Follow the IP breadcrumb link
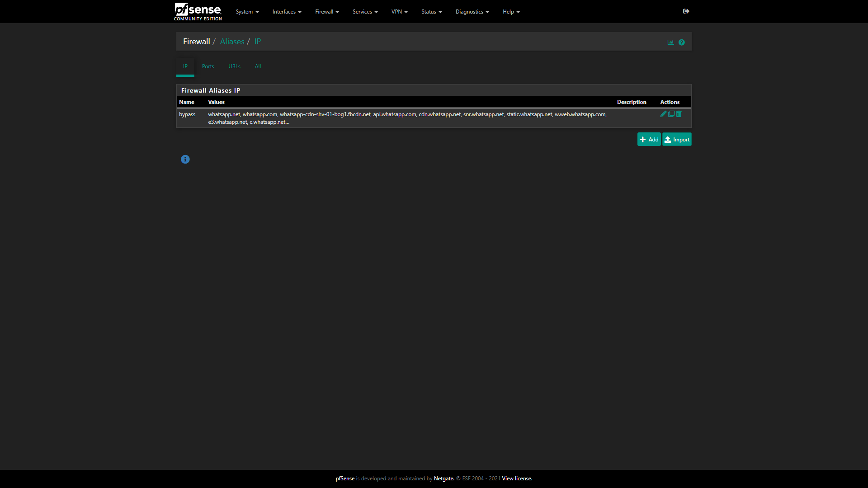Screen dimensions: 868x488 (258, 42)
